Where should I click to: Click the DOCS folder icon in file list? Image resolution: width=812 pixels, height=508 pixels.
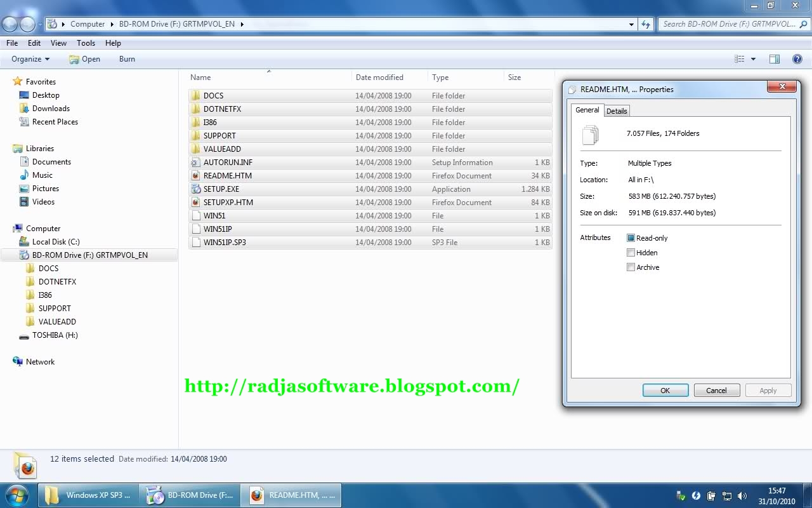pos(196,96)
